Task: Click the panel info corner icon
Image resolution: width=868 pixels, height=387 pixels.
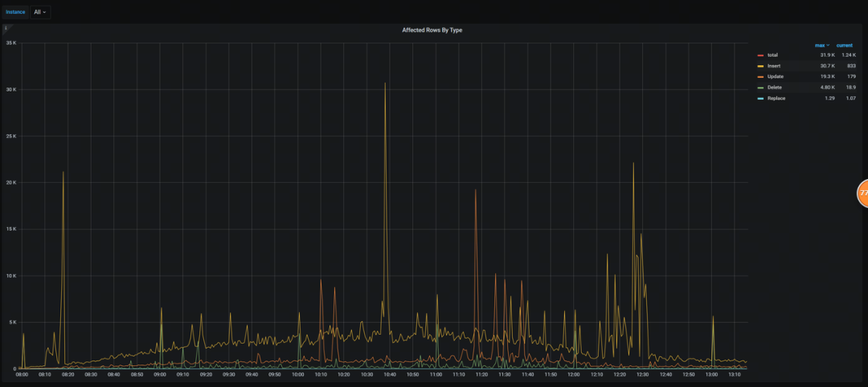Action: (x=6, y=27)
